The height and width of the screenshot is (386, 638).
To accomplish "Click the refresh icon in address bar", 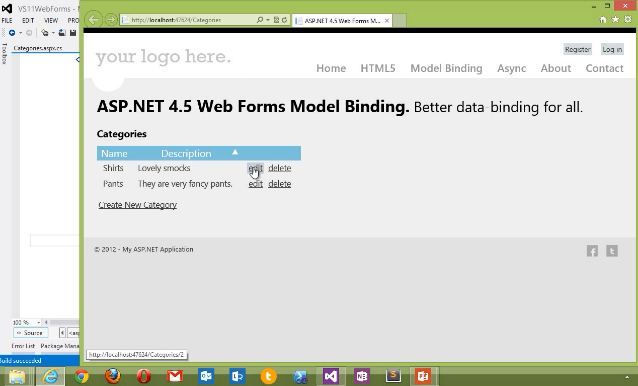I will 284,20.
